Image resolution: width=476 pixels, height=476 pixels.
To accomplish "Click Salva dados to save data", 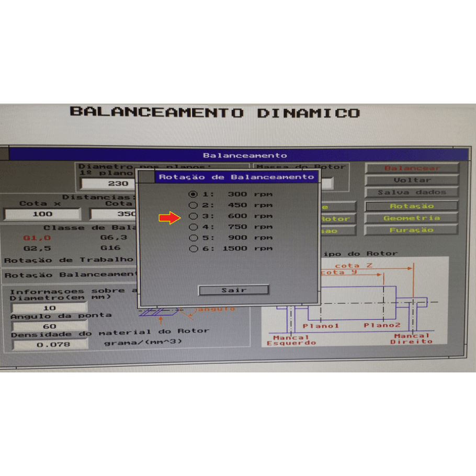I will point(412,192).
